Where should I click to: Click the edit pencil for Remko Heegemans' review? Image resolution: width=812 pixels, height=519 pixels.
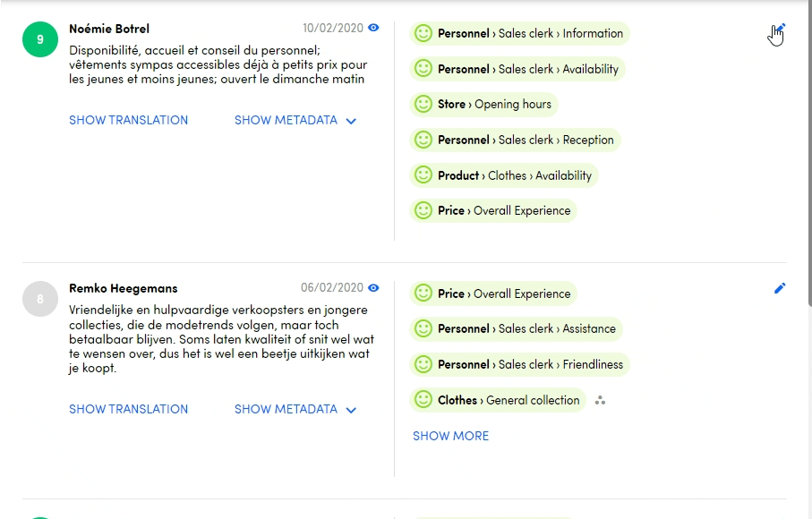pyautogui.click(x=780, y=288)
